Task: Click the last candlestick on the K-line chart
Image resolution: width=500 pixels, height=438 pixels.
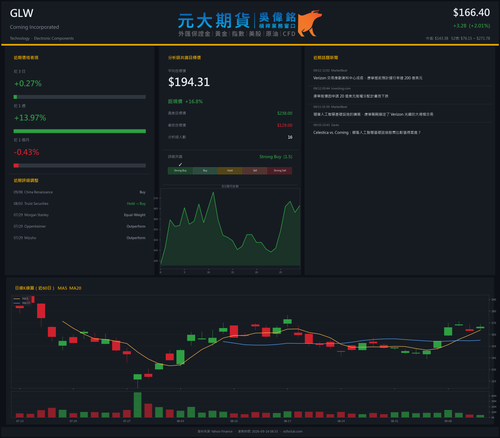Action: pyautogui.click(x=480, y=327)
